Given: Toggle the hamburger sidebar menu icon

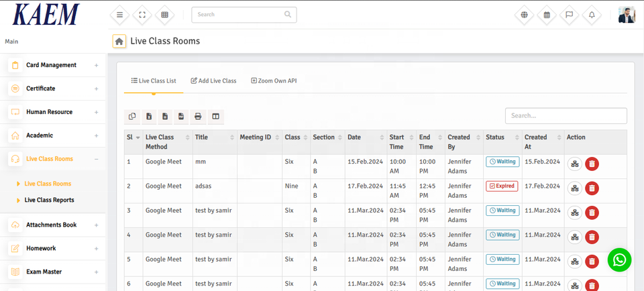Looking at the screenshot, I should click(119, 15).
